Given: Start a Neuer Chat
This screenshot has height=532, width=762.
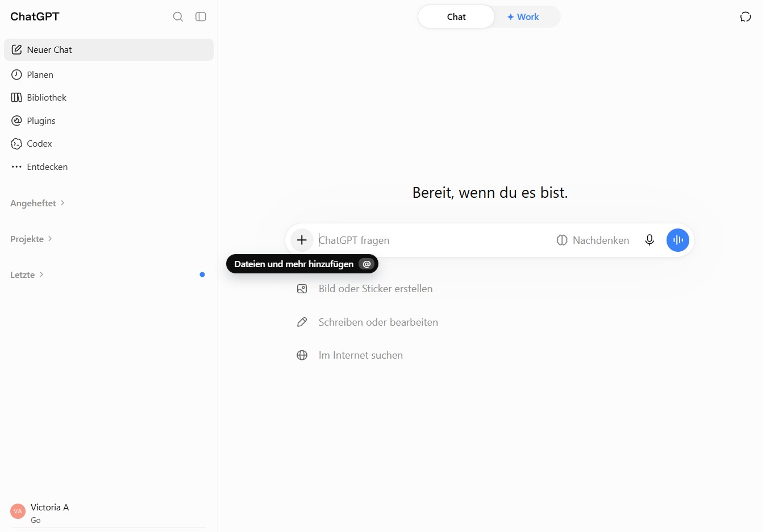Looking at the screenshot, I should (109, 49).
